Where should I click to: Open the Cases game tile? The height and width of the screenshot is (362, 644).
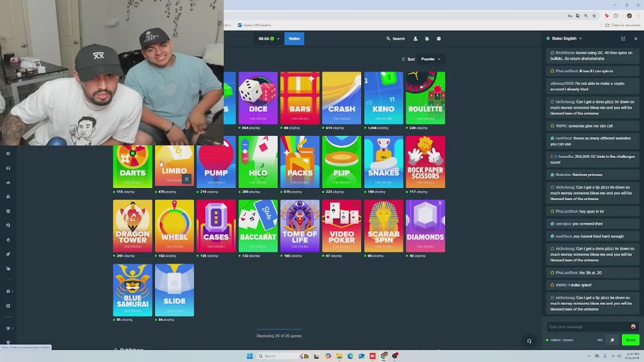[216, 226]
